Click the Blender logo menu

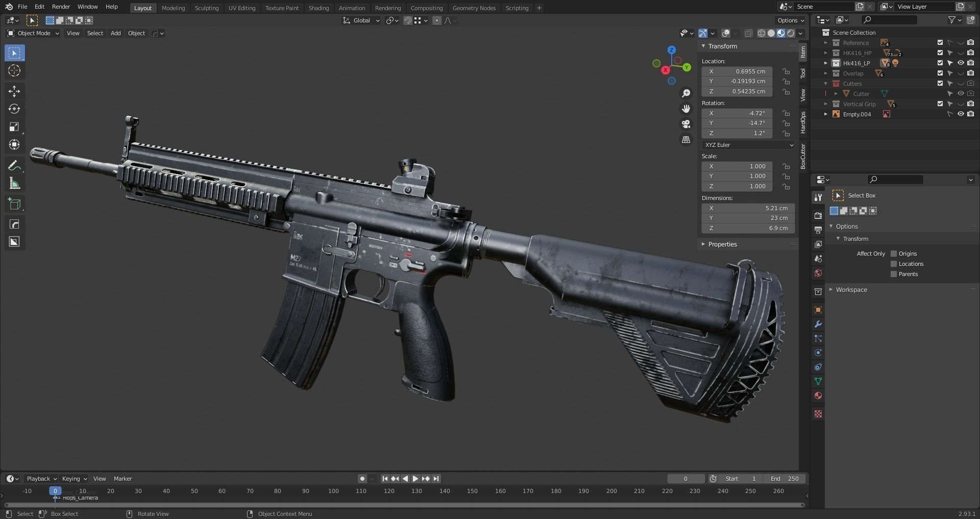click(x=9, y=7)
